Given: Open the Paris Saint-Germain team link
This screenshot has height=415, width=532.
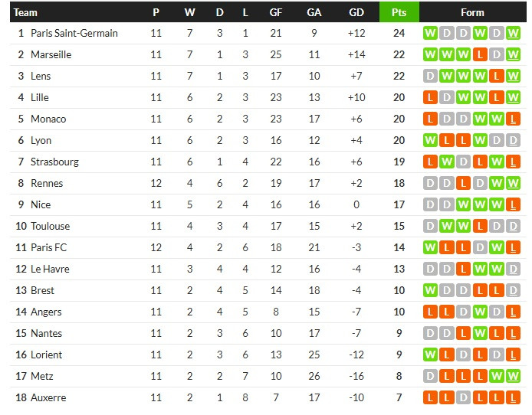Looking at the screenshot, I should [74, 34].
